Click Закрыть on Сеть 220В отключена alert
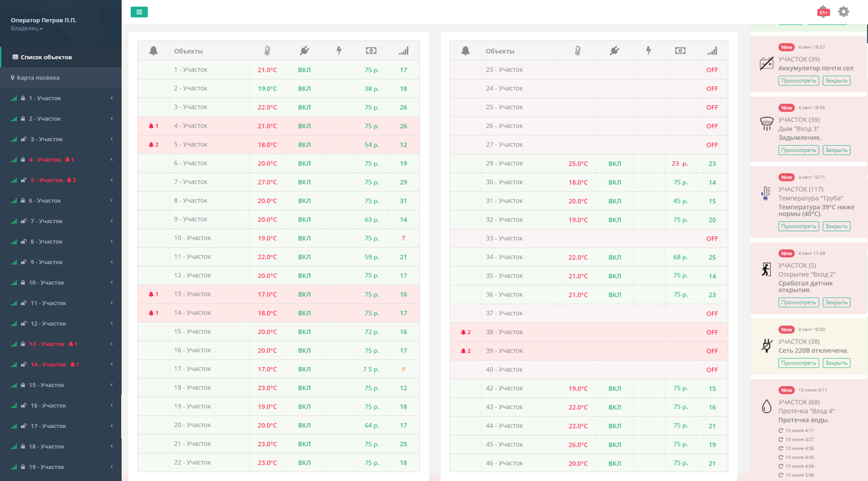This screenshot has height=481, width=868. (x=836, y=363)
